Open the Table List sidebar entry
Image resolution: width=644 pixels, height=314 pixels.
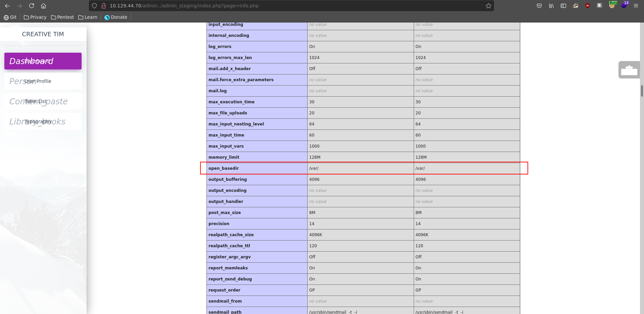point(43,101)
